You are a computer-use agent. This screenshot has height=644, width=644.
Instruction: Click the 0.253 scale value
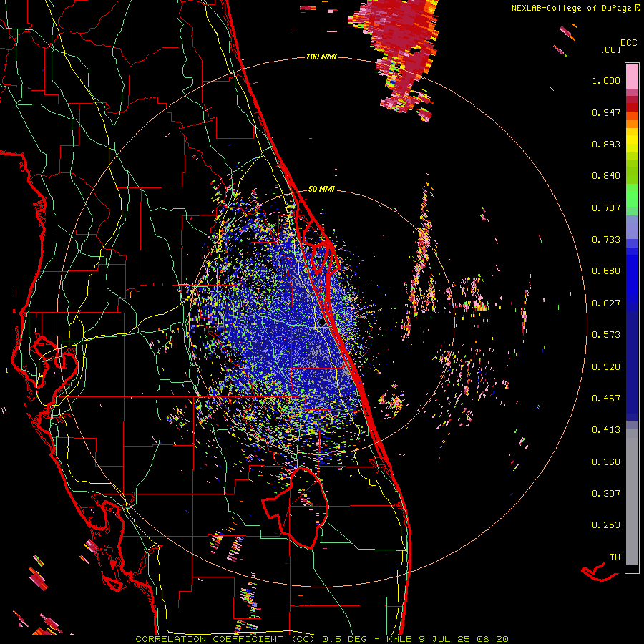point(606,525)
